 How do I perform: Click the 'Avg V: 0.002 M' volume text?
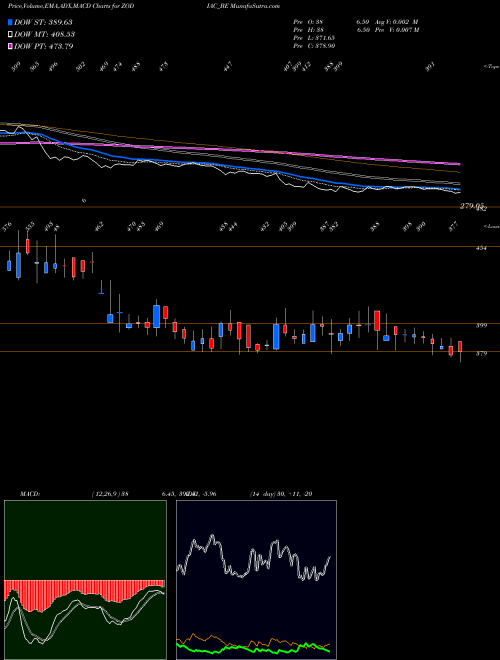[x=396, y=22]
